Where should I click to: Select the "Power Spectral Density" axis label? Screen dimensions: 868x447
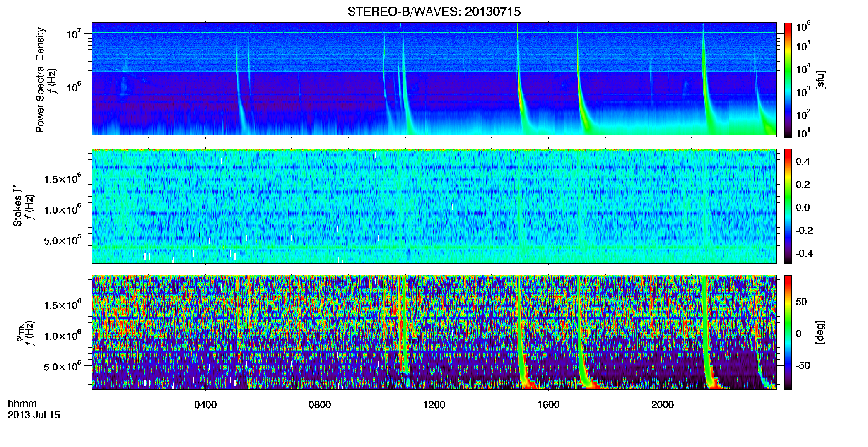coord(40,80)
